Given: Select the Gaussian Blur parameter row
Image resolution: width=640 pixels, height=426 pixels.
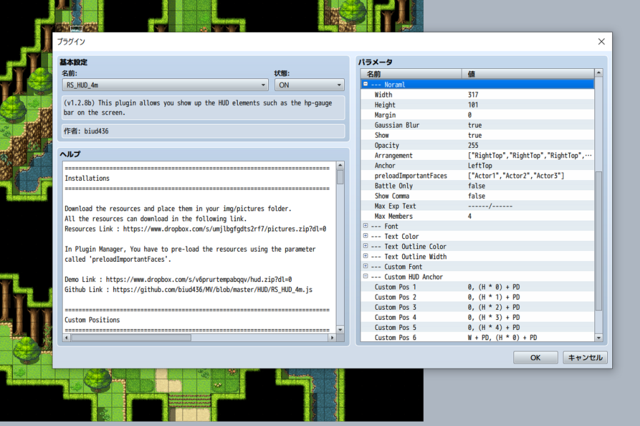Looking at the screenshot, I should pos(477,125).
